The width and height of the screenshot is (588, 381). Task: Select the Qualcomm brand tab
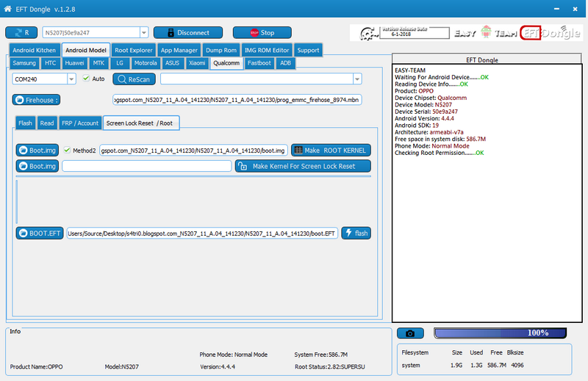[226, 63]
